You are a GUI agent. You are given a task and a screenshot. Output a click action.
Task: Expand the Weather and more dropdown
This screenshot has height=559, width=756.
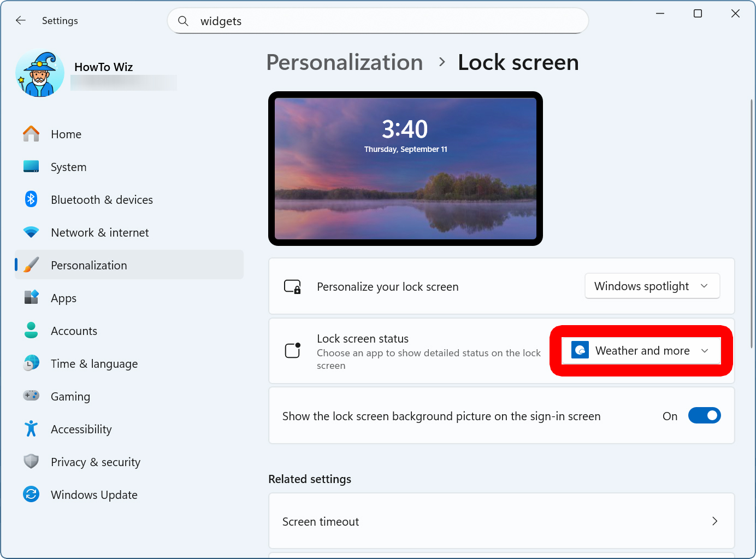[641, 351]
